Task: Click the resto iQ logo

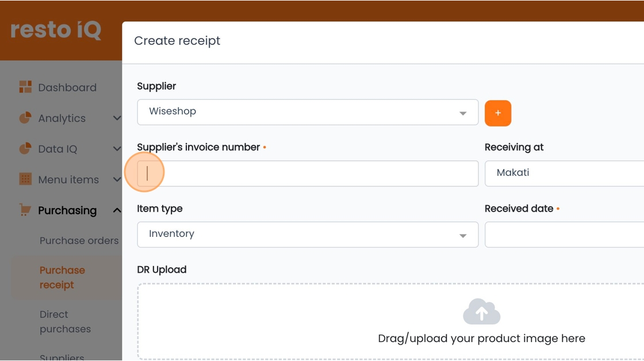Action: click(x=55, y=30)
